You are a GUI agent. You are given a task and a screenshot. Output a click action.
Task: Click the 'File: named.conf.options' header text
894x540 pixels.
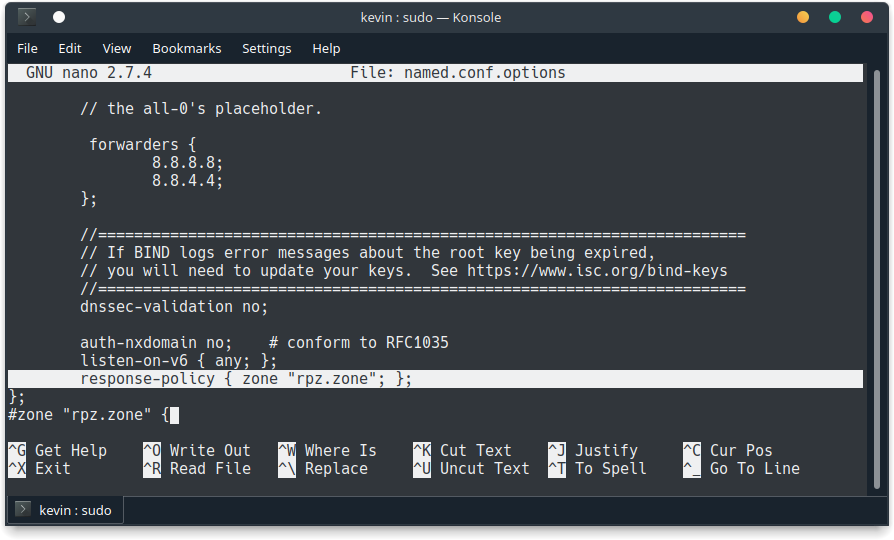[458, 73]
